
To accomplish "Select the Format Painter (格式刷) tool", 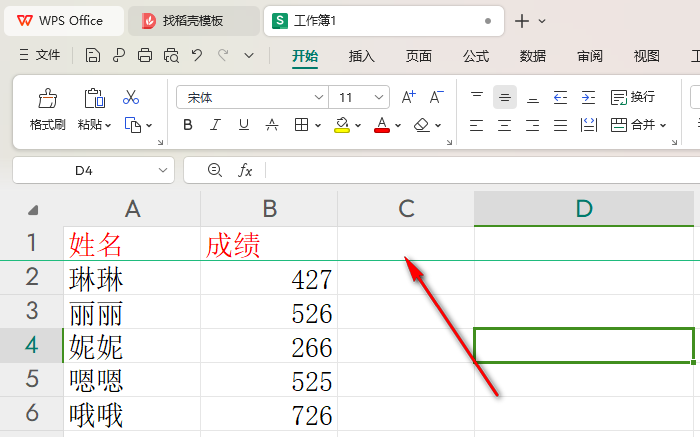I will point(47,109).
